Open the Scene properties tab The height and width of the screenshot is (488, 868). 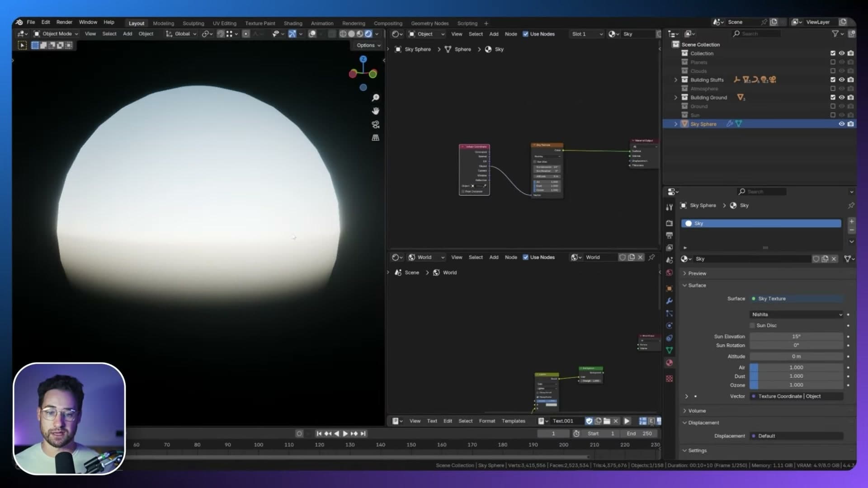pos(670,260)
